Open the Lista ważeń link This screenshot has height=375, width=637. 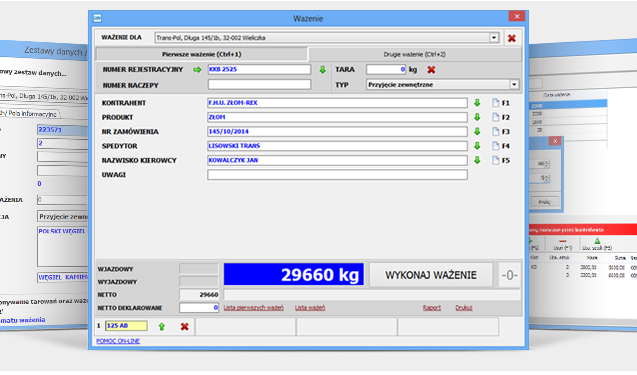click(x=310, y=308)
